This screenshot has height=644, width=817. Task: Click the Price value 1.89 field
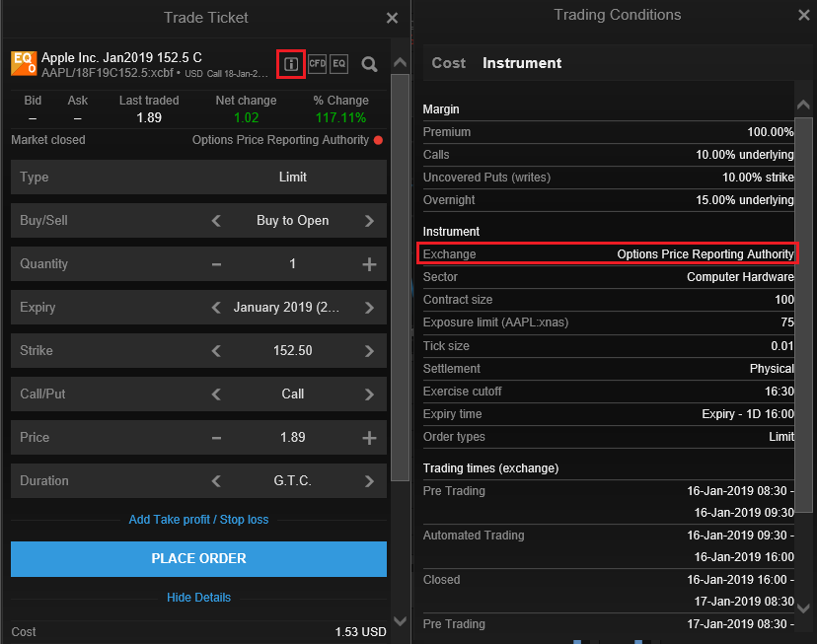[293, 437]
